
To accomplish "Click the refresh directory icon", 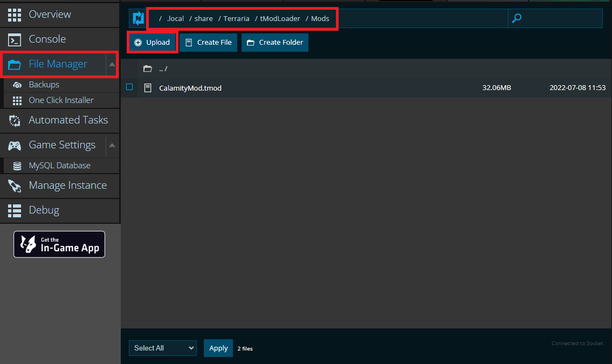I will point(138,18).
